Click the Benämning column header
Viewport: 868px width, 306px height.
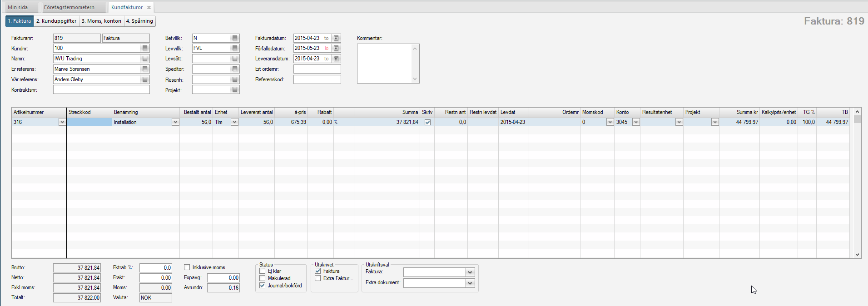coord(145,112)
